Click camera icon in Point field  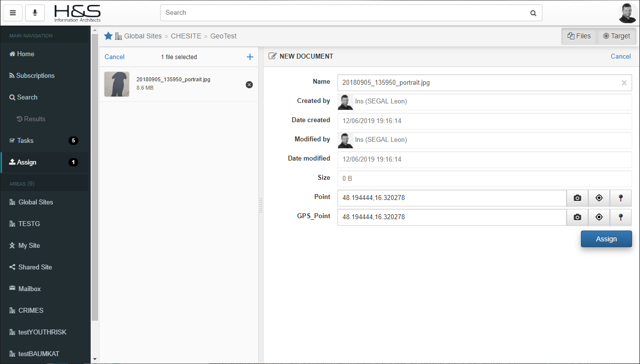click(577, 198)
